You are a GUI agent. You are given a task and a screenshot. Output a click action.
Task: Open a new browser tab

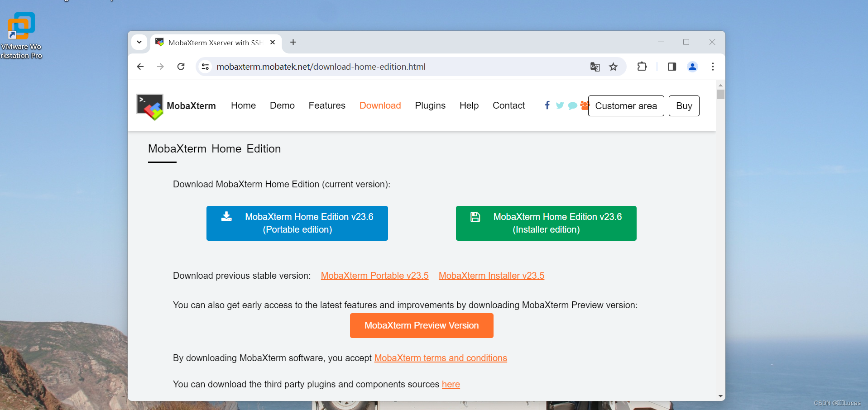[293, 42]
